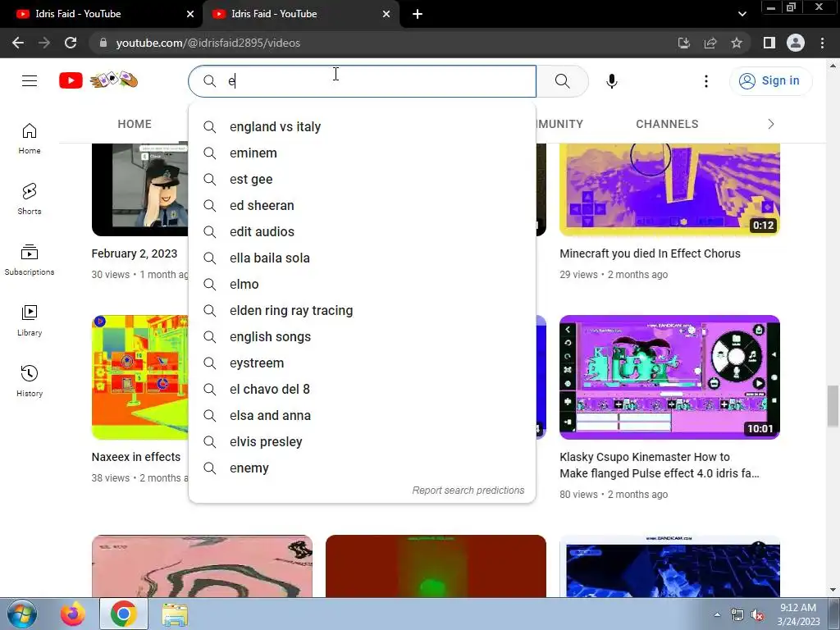Click Report search predictions link
The image size is (840, 630).
(x=468, y=491)
